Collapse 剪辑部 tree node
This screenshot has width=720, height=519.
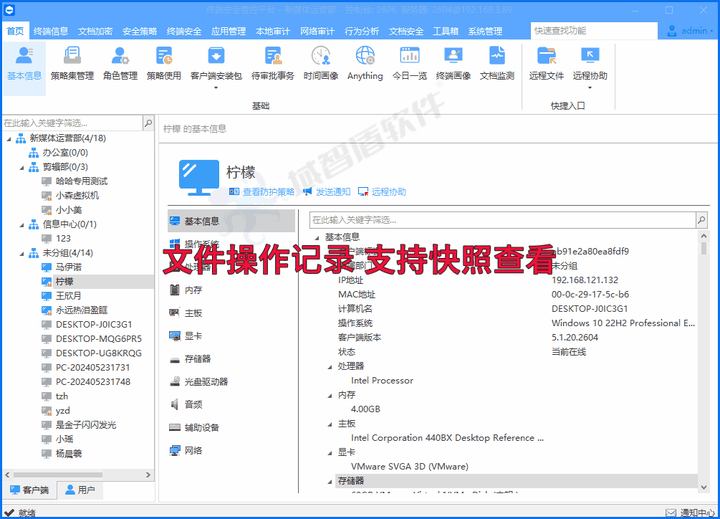22,167
